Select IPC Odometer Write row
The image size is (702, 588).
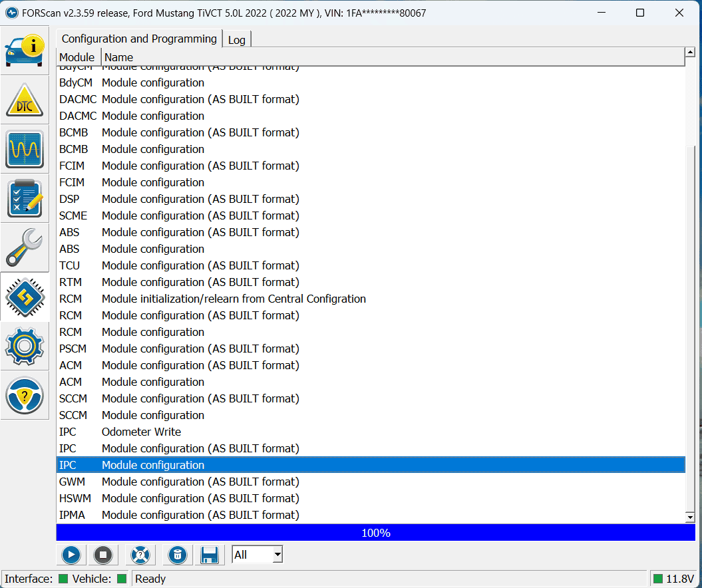coord(371,432)
